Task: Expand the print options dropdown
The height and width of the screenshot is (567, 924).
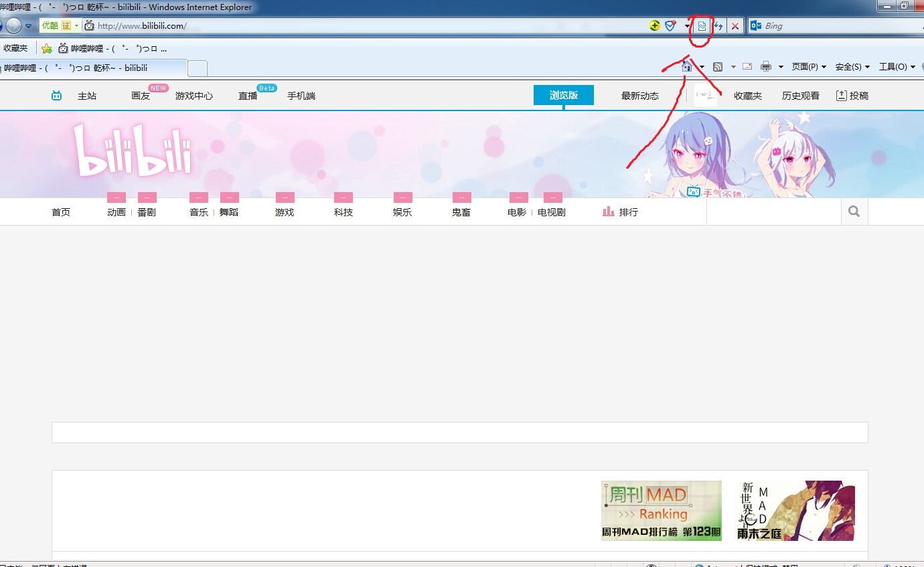Action: click(781, 67)
